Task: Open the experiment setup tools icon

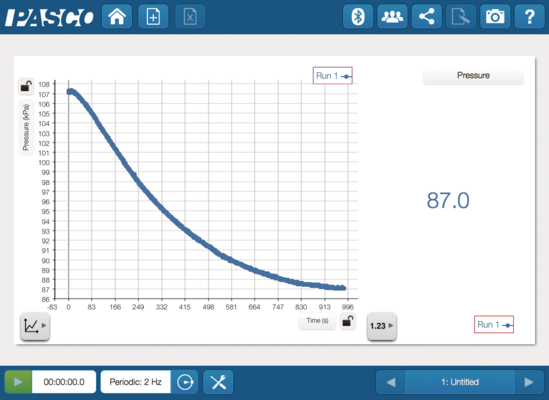Action: point(218,382)
